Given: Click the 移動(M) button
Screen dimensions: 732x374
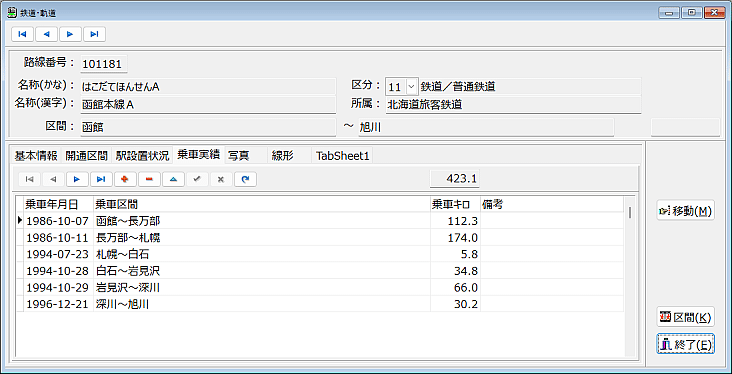Looking at the screenshot, I should point(685,211).
